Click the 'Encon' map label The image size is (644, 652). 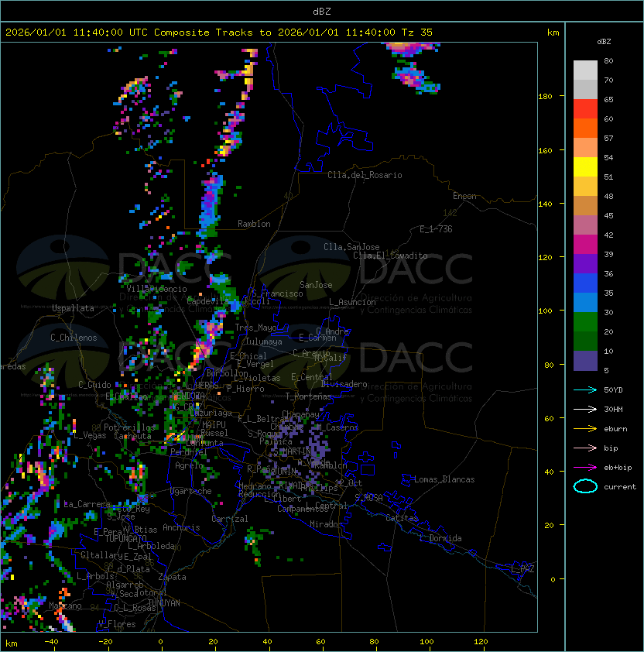click(464, 196)
